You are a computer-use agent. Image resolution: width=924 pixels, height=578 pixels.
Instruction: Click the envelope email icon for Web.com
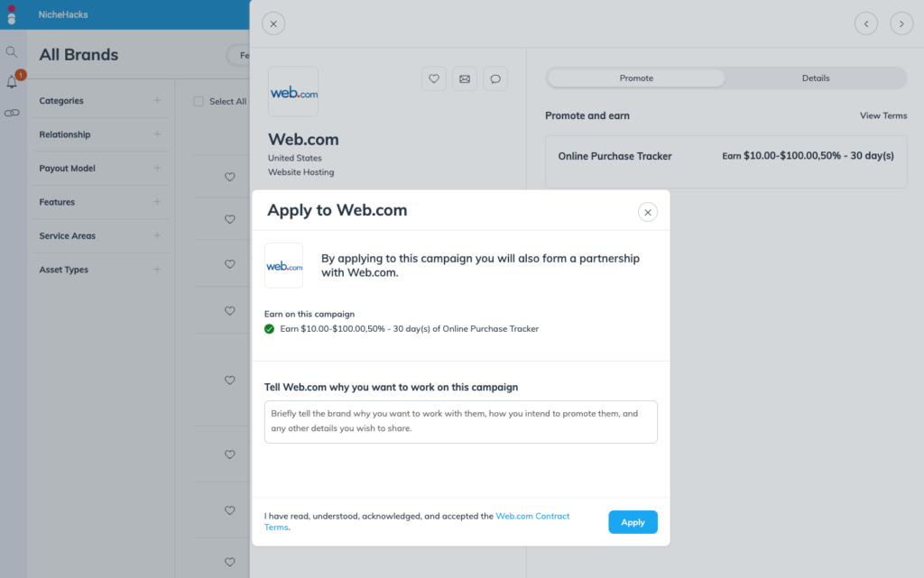[x=465, y=78]
